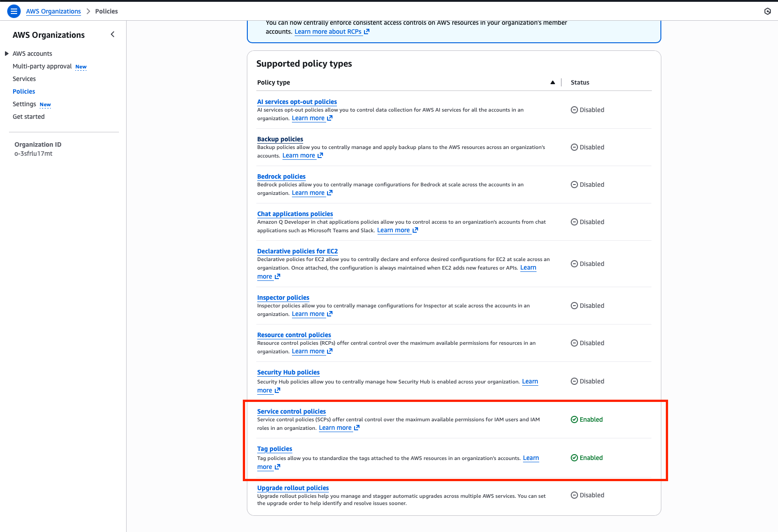Viewport: 778px width, 532px height.
Task: Click the AWS Organizations breadcrumb link
Action: tap(53, 11)
